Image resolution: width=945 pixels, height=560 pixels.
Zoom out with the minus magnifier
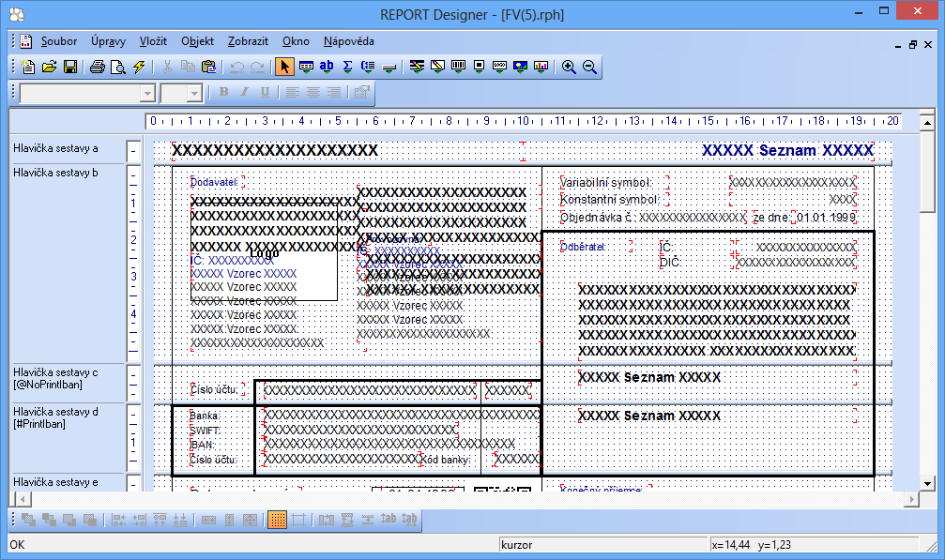(x=589, y=67)
